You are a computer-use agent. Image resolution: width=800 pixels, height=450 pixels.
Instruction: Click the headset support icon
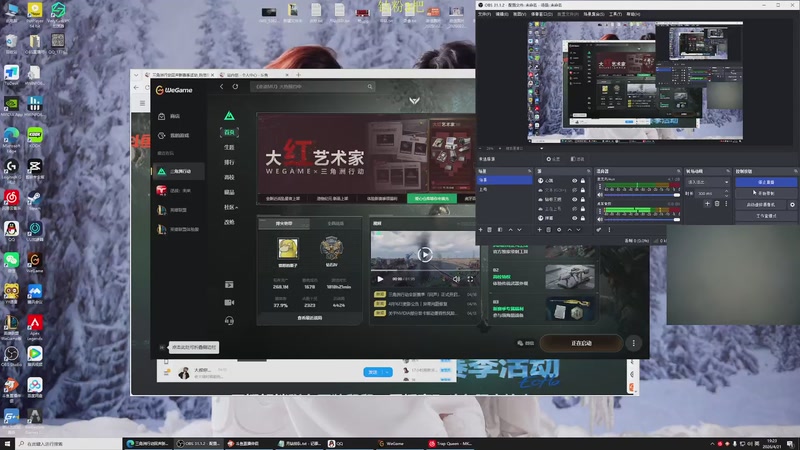(x=229, y=320)
